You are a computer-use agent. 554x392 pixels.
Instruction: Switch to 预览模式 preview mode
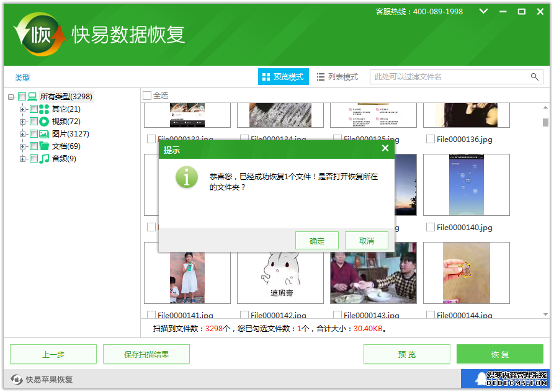tap(283, 77)
